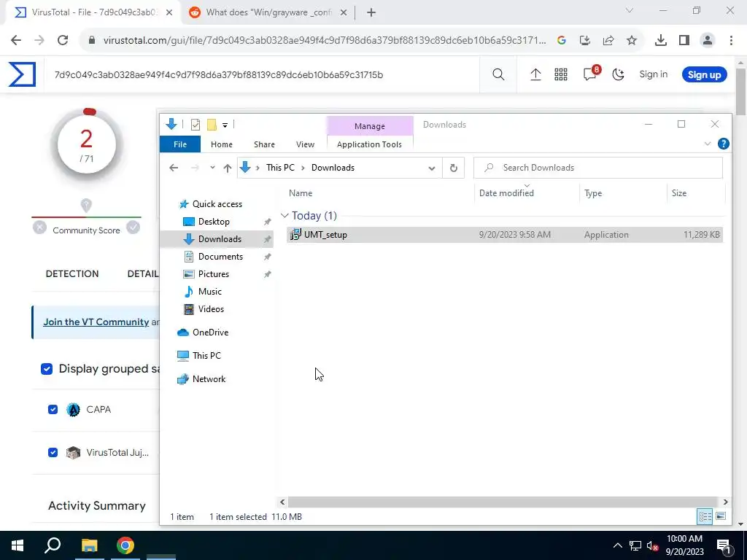Click the Sign up button
The width and height of the screenshot is (747, 560).
pos(704,75)
